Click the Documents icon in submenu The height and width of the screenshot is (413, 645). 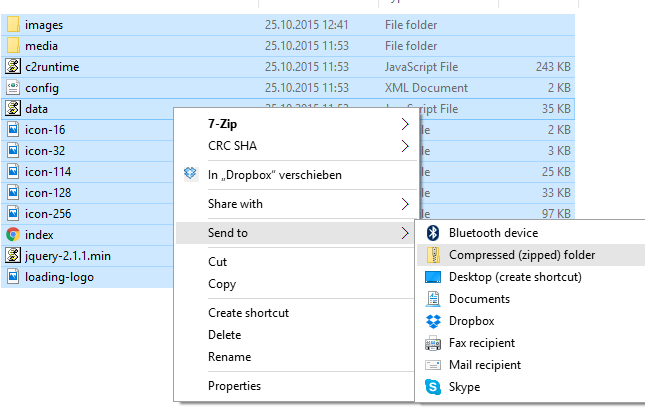click(x=433, y=299)
